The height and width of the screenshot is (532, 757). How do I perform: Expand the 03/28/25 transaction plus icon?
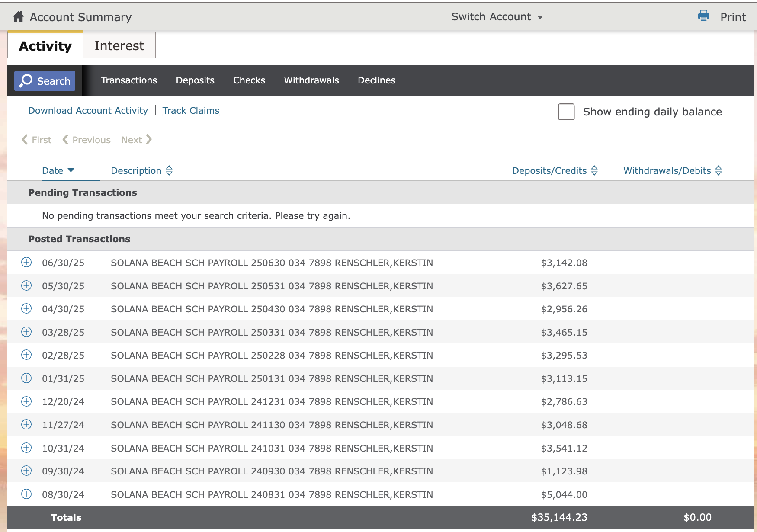[26, 332]
